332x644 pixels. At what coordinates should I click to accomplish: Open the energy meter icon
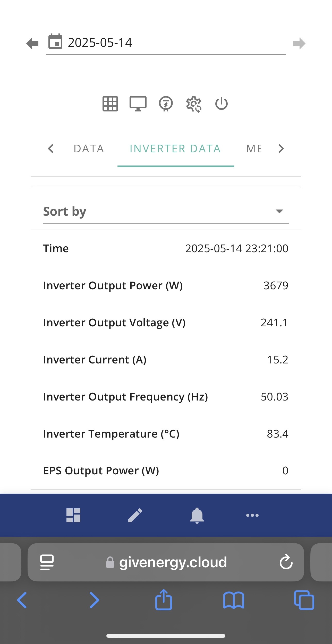(166, 104)
